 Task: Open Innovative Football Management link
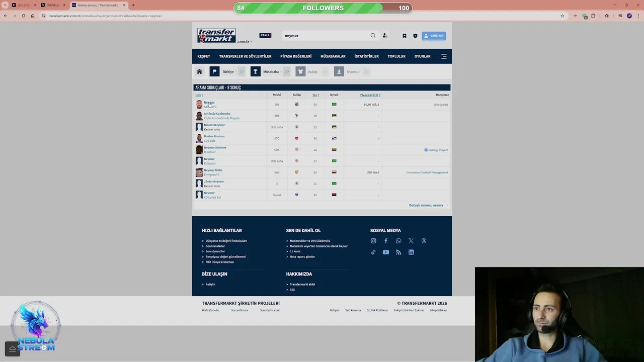coord(427,172)
